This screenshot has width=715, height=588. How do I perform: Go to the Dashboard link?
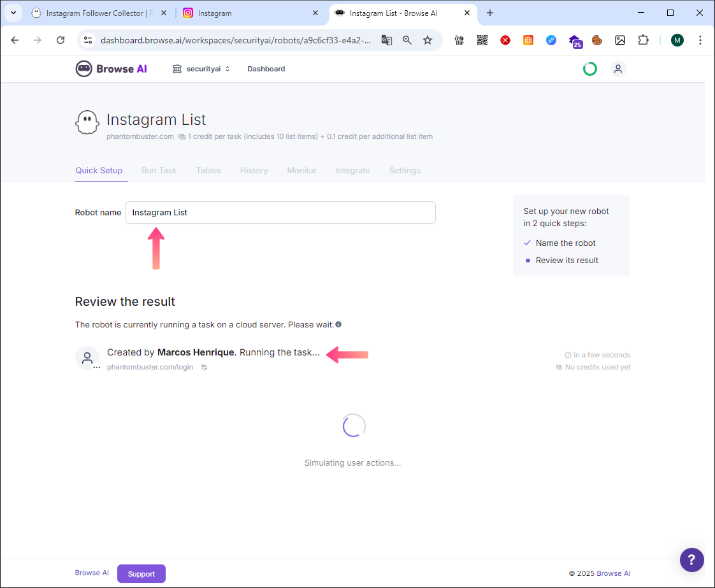click(266, 69)
